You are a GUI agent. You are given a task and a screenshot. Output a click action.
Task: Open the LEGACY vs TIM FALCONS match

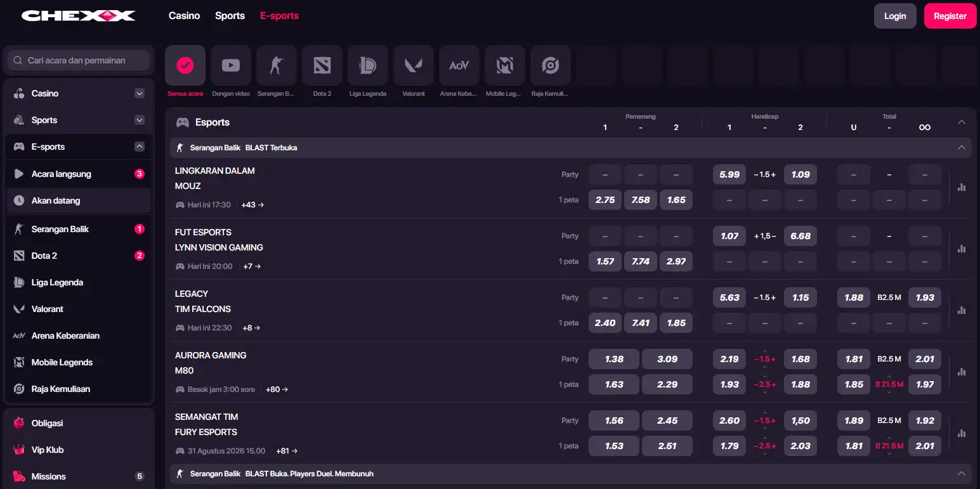203,301
